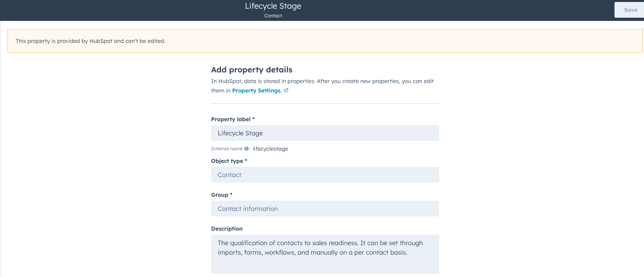Click the info icon beside Internal name

pos(247,149)
